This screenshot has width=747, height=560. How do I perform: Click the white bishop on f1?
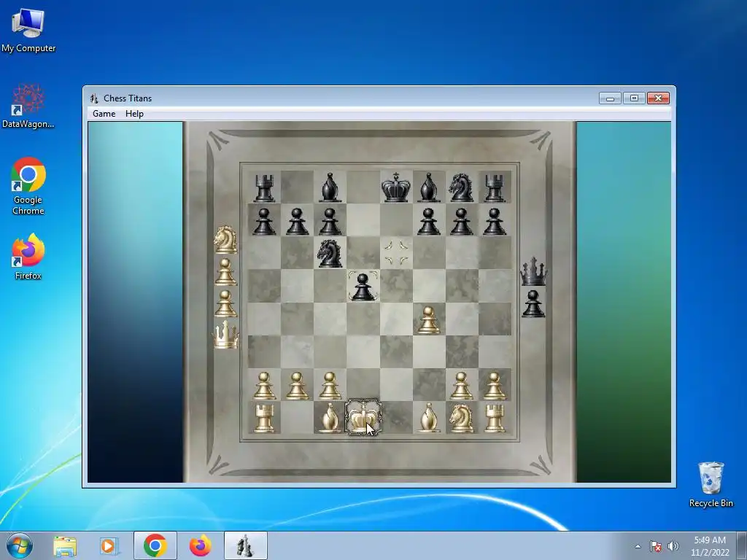(428, 418)
